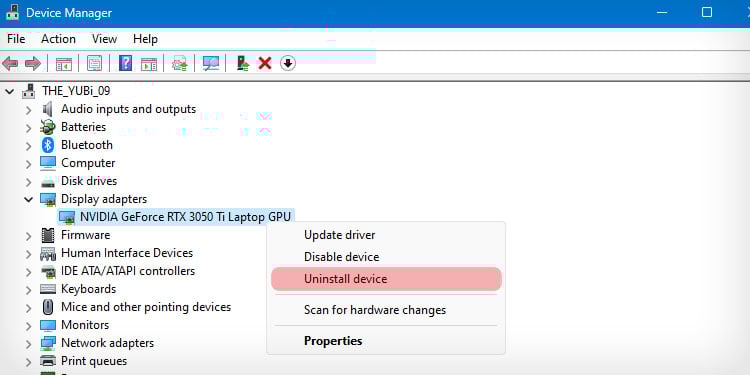
Task: Choose Disable device from context menu
Action: pos(386,257)
